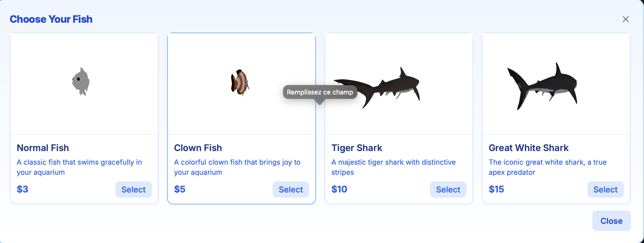This screenshot has height=243, width=644.
Task: Select the Normal Fish for $3
Action: click(x=134, y=189)
